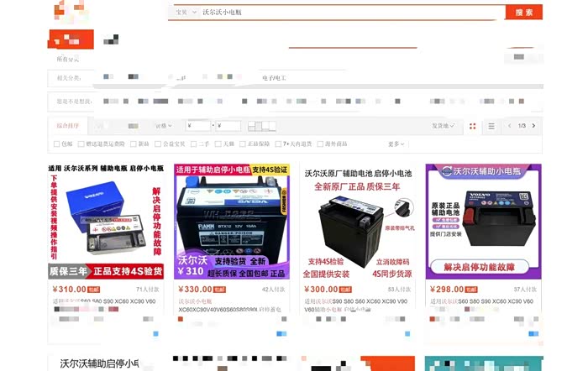Screen dimensions: 588x371
Task: Click the 53人付款 count text
Action: [x=399, y=290]
